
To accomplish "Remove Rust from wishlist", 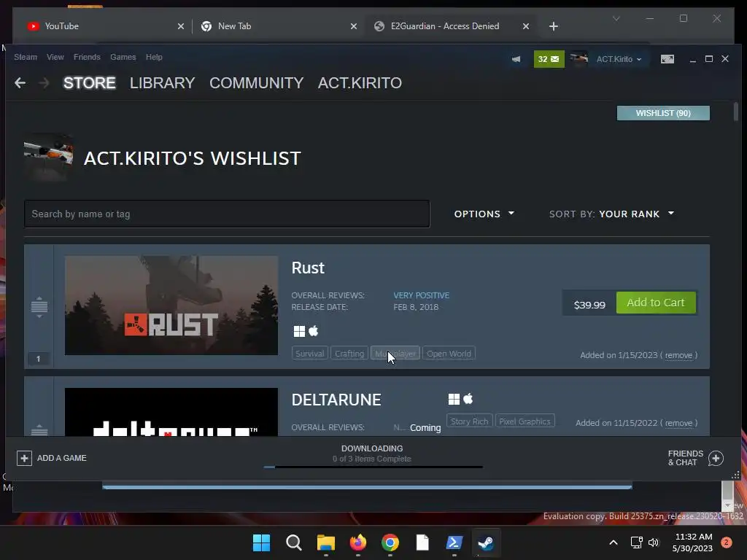I will pos(678,355).
